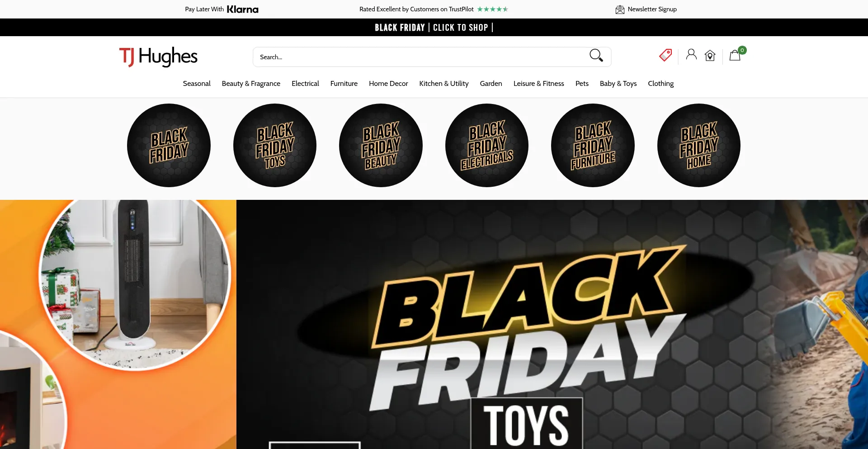Click the Klarna logo in top bar
Image resolution: width=868 pixels, height=449 pixels.
click(x=242, y=9)
